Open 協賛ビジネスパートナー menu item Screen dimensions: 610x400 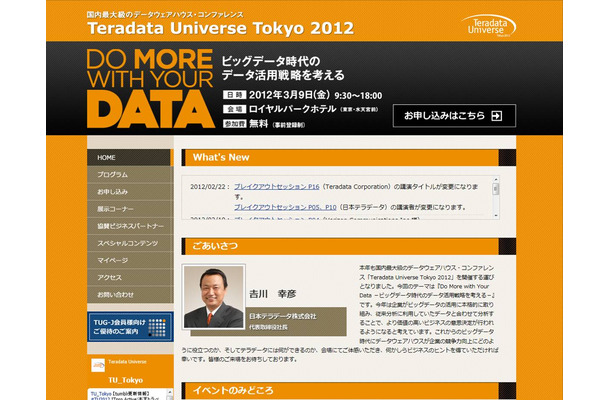(x=130, y=226)
